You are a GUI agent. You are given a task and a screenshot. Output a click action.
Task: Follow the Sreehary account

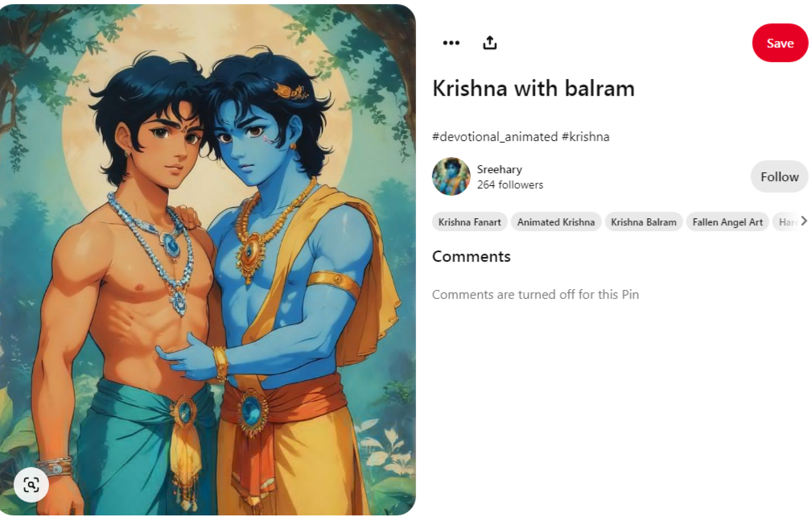point(779,176)
